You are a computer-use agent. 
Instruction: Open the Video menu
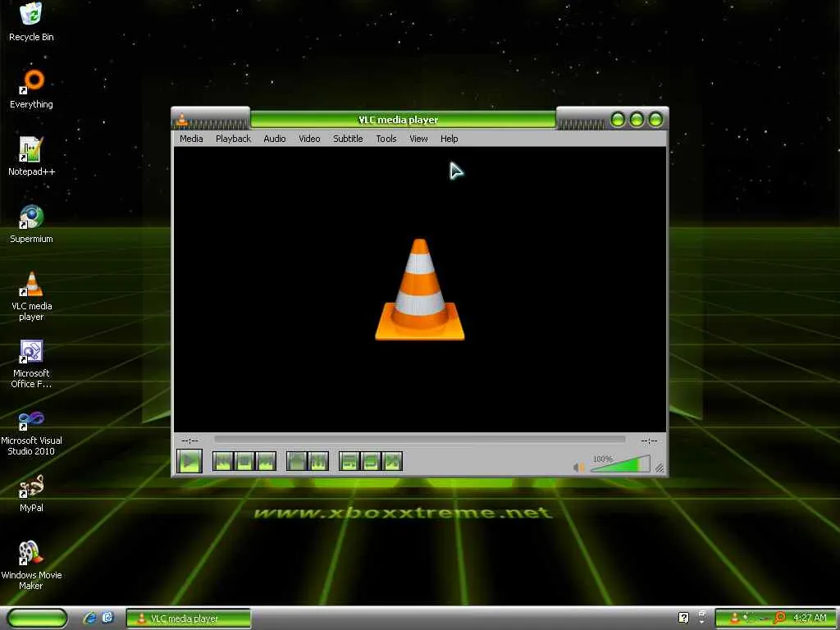309,139
